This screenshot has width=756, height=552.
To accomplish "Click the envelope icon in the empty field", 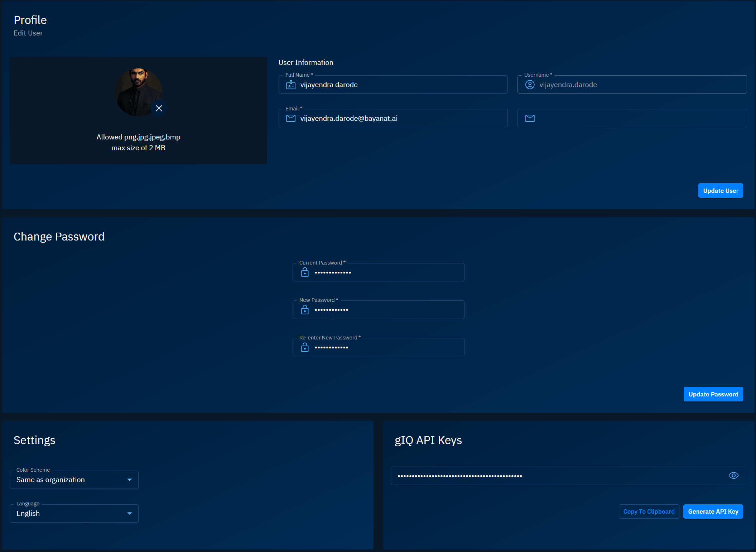I will 529,118.
